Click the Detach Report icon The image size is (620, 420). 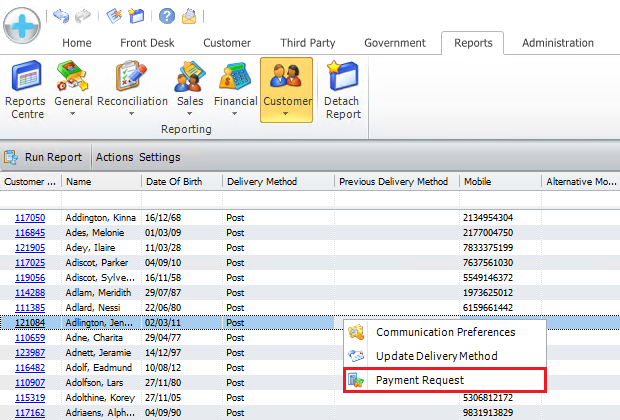(343, 90)
